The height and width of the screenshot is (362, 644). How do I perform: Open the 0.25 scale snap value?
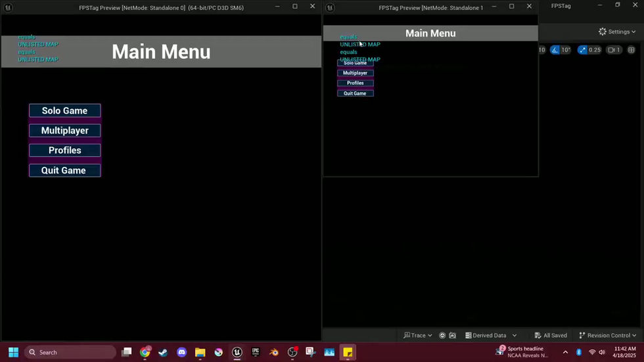click(595, 50)
